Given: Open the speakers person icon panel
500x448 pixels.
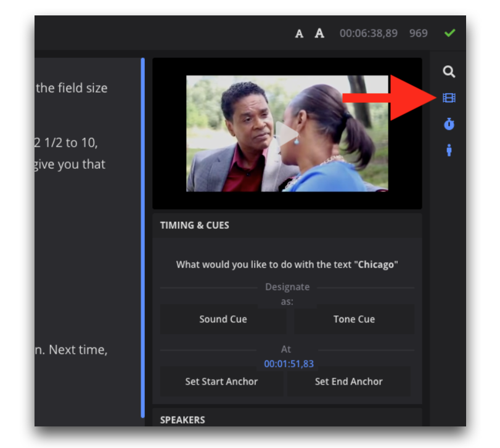Looking at the screenshot, I should point(449,150).
